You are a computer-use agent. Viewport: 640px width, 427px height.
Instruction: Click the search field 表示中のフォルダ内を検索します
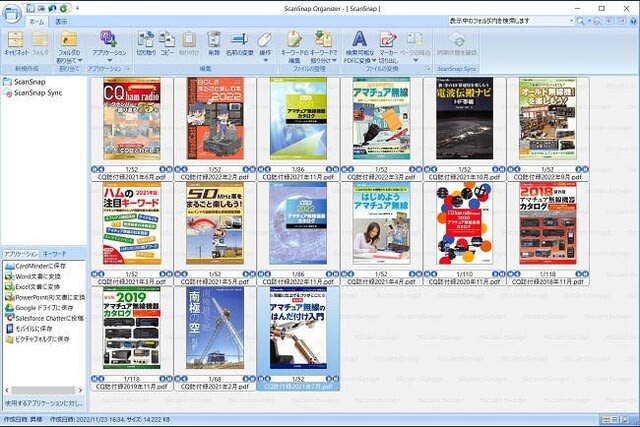coord(509,21)
